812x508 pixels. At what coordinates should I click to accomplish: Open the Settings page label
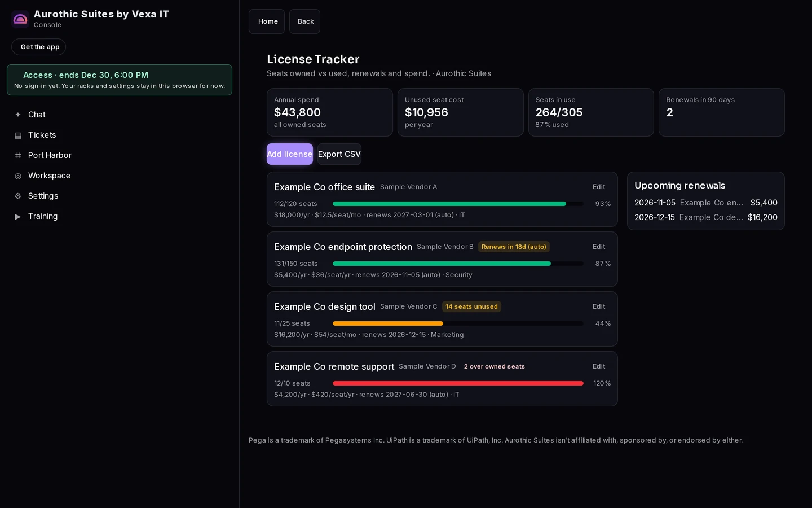43,196
